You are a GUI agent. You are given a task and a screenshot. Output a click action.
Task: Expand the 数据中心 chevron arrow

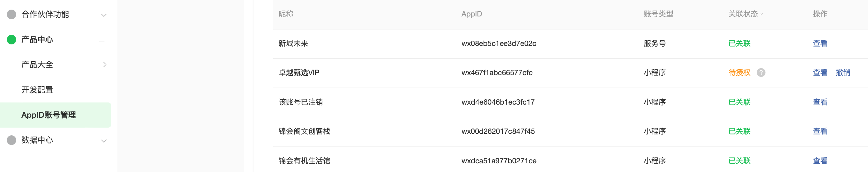(x=104, y=141)
